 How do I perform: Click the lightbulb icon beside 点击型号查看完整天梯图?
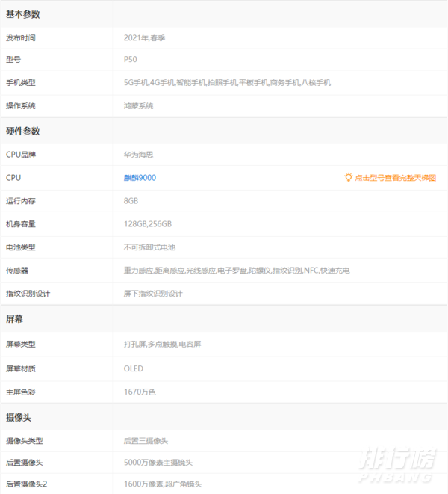(348, 177)
